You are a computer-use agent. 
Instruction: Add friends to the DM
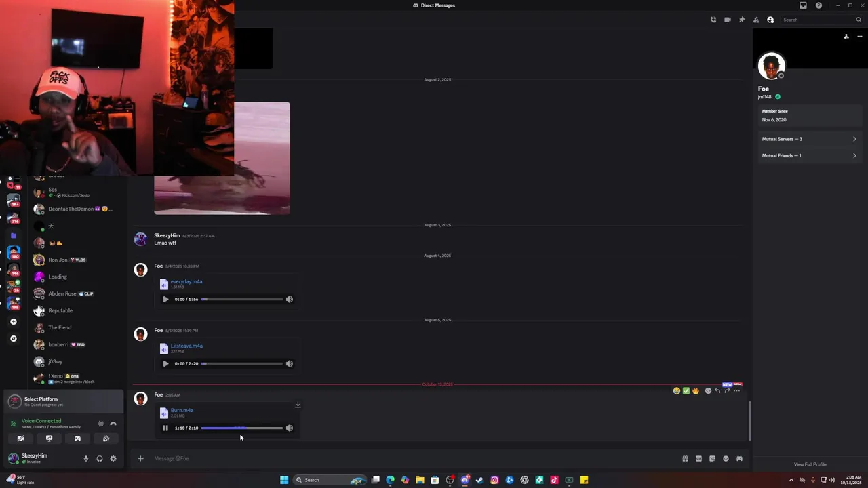click(x=756, y=20)
